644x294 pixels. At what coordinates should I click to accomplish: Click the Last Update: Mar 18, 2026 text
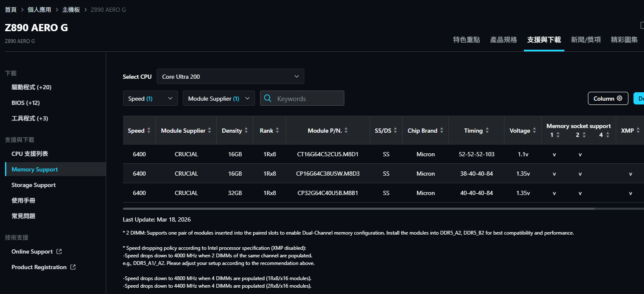(157, 219)
